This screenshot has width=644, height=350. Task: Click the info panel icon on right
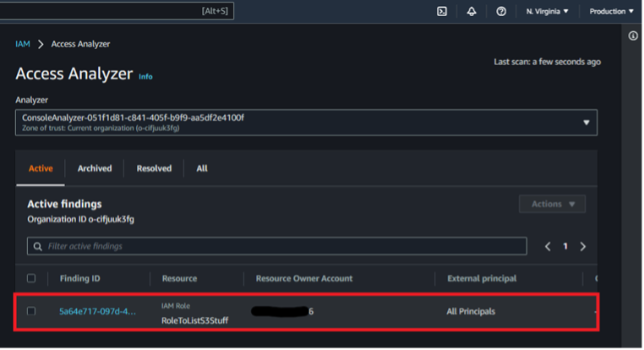pos(633,36)
